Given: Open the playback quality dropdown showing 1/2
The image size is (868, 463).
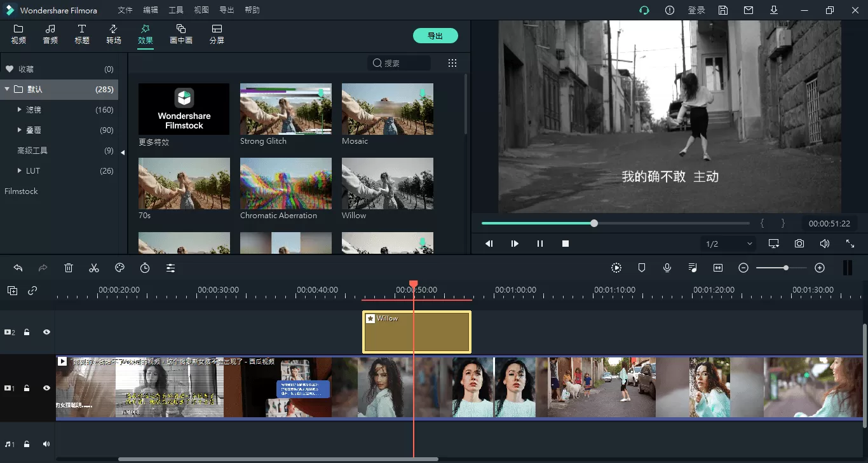Looking at the screenshot, I should pos(728,243).
